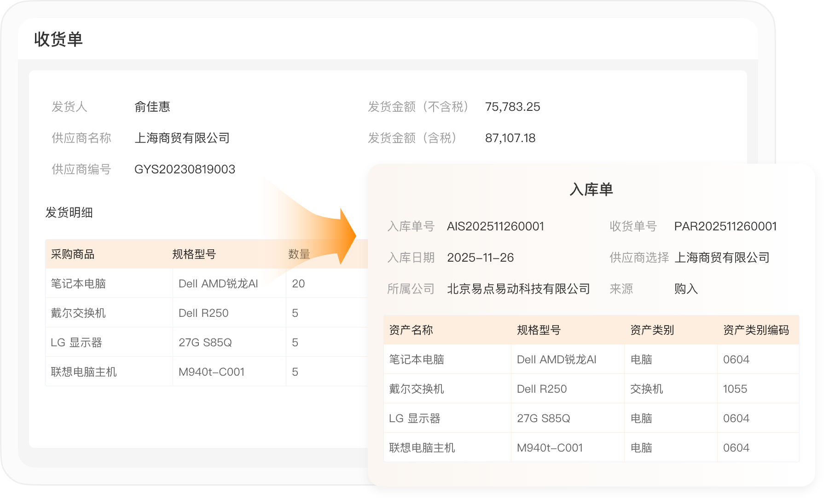
Task: Select the 入库单号 value AIS202511260001
Action: pyautogui.click(x=495, y=226)
